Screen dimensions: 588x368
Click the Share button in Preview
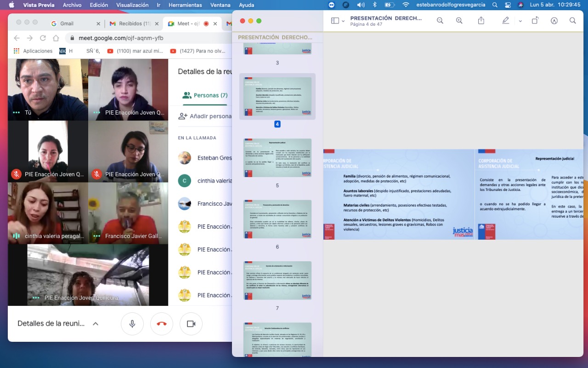pyautogui.click(x=481, y=21)
